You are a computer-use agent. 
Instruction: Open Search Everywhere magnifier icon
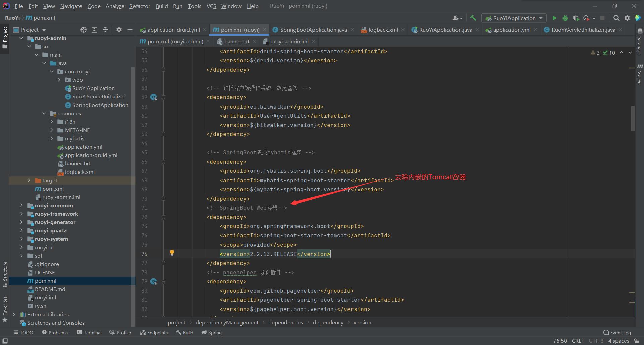pos(616,18)
